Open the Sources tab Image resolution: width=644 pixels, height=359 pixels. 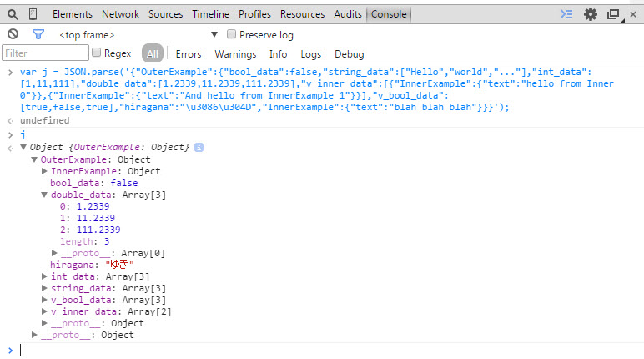point(165,14)
